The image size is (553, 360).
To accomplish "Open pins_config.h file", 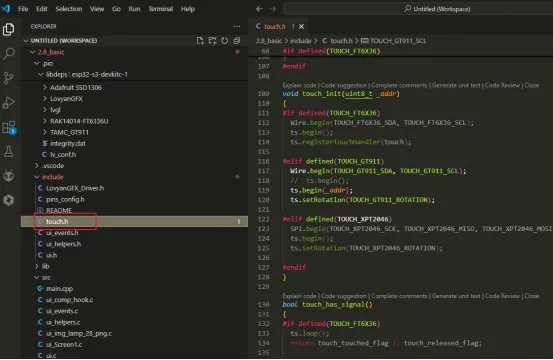I will coord(65,199).
